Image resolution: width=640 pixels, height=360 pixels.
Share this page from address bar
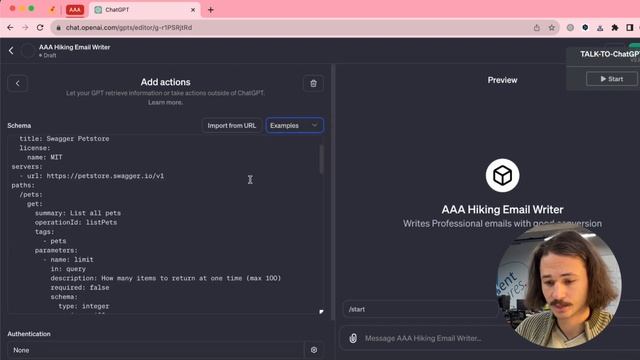click(x=537, y=27)
